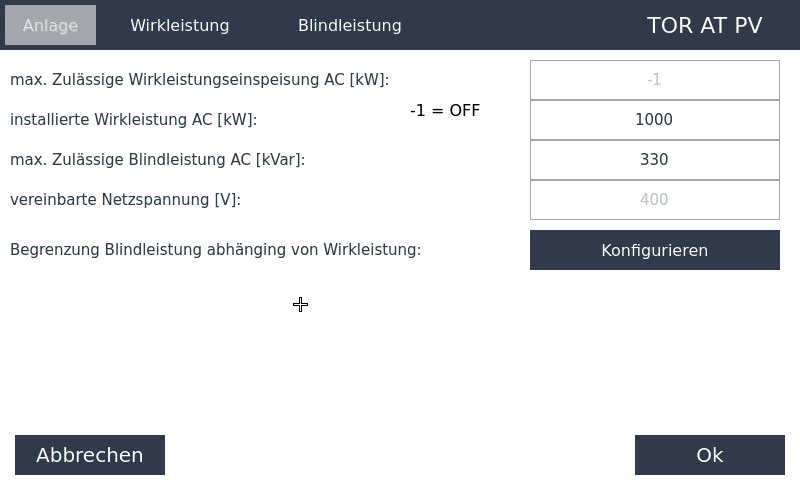The width and height of the screenshot is (800, 480).
Task: Click the Netzspannung field showing 400
Action: [x=654, y=200]
